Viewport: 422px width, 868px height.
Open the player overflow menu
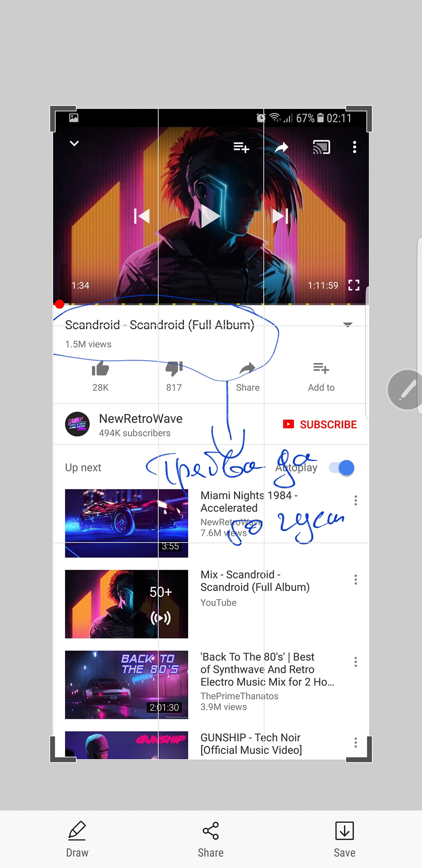pyautogui.click(x=354, y=147)
